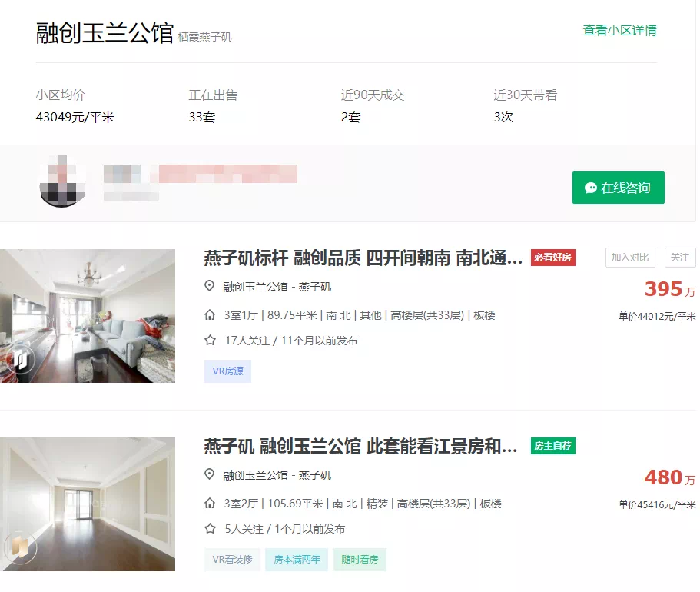Click the 3室2厅 105.69平米 details line
Viewport: 700px width, 592px height.
tap(363, 504)
